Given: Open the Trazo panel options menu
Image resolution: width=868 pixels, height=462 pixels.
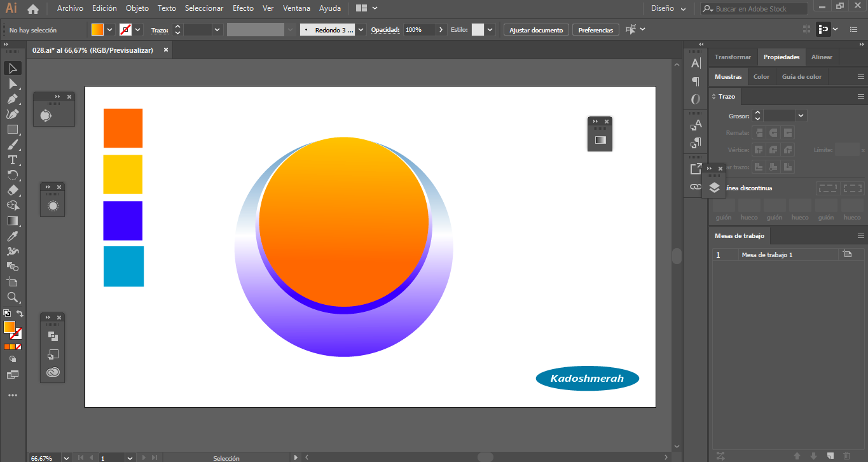Looking at the screenshot, I should [861, 97].
